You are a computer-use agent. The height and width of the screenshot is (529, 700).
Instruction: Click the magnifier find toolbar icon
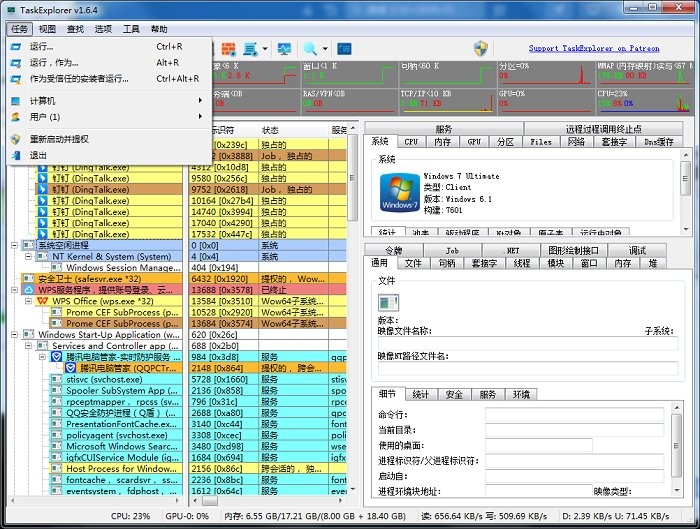309,48
